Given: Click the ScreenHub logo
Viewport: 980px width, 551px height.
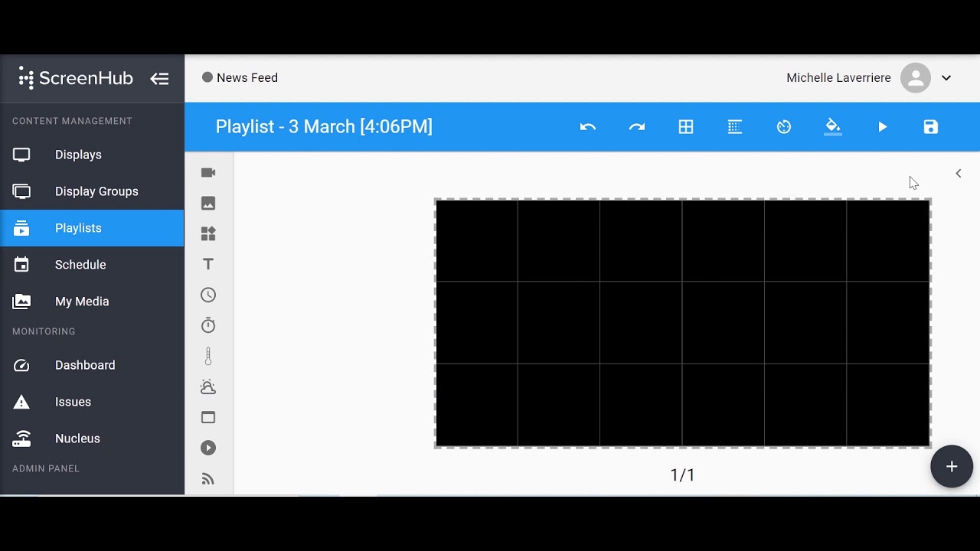Looking at the screenshot, I should [76, 78].
